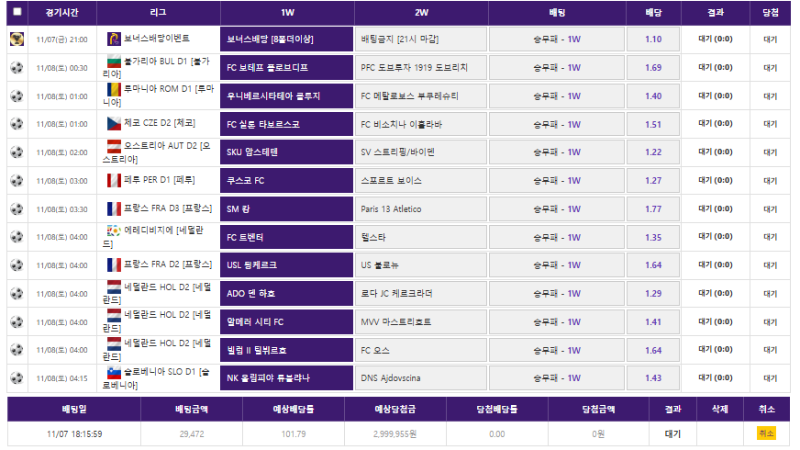The height and width of the screenshot is (450, 800).
Task: Click the 에레디비지에 league logo icon
Action: point(114,232)
